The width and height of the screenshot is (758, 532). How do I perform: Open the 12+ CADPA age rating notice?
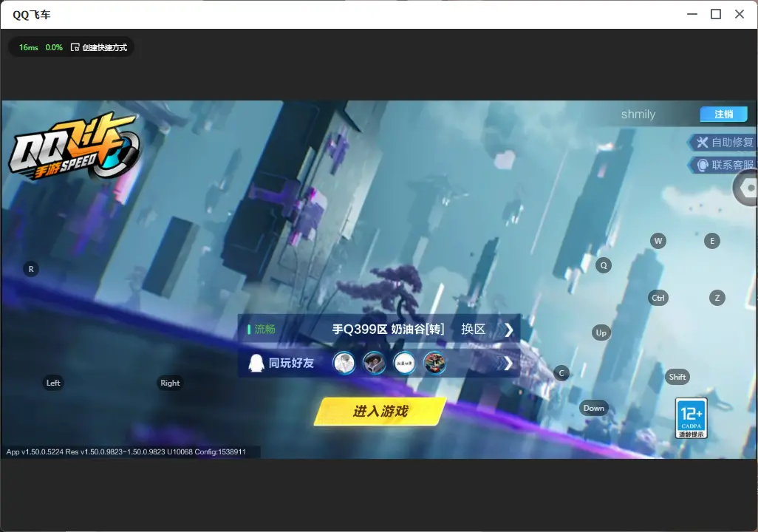(692, 418)
